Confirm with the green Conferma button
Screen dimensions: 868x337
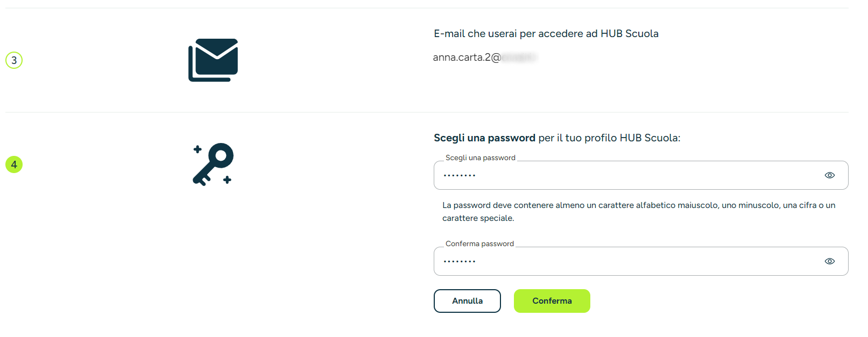tap(552, 301)
